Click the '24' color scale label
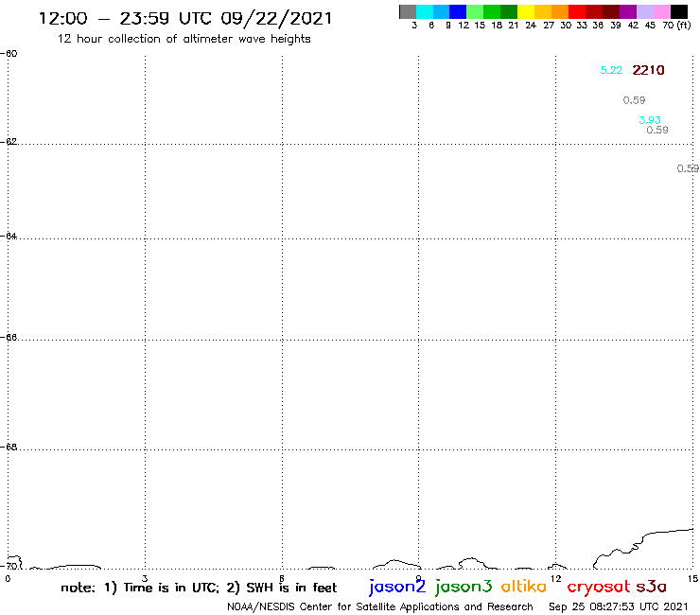This screenshot has height=615, width=700. [x=531, y=26]
